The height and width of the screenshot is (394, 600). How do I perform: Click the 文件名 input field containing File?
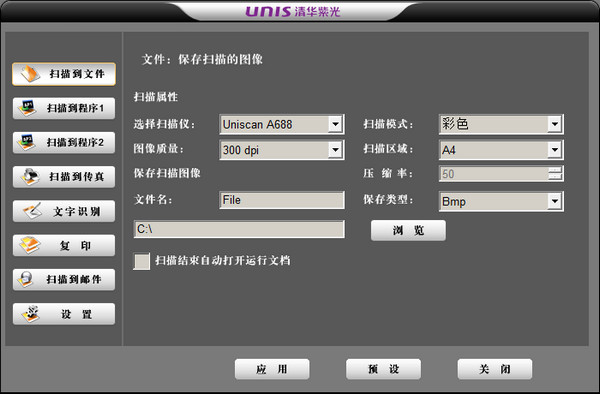(x=282, y=200)
